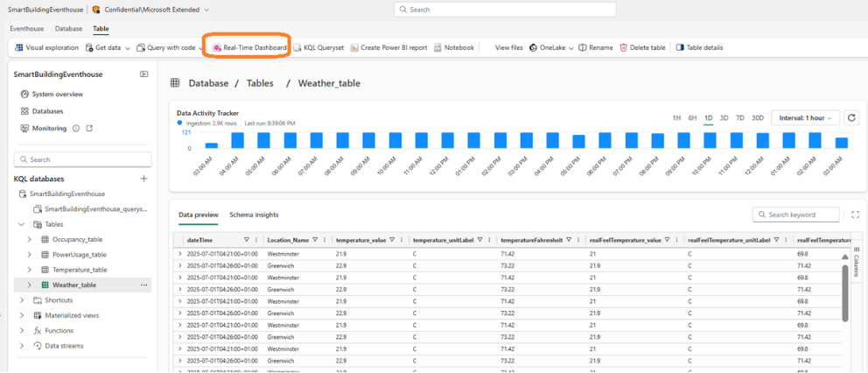The image size is (868, 373).
Task: Open the Columns side panel
Action: pyautogui.click(x=857, y=264)
